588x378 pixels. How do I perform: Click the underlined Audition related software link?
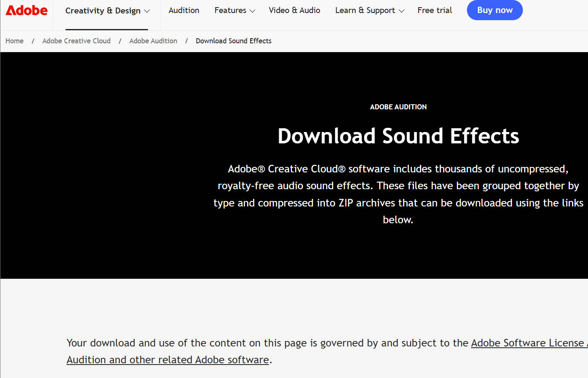168,359
